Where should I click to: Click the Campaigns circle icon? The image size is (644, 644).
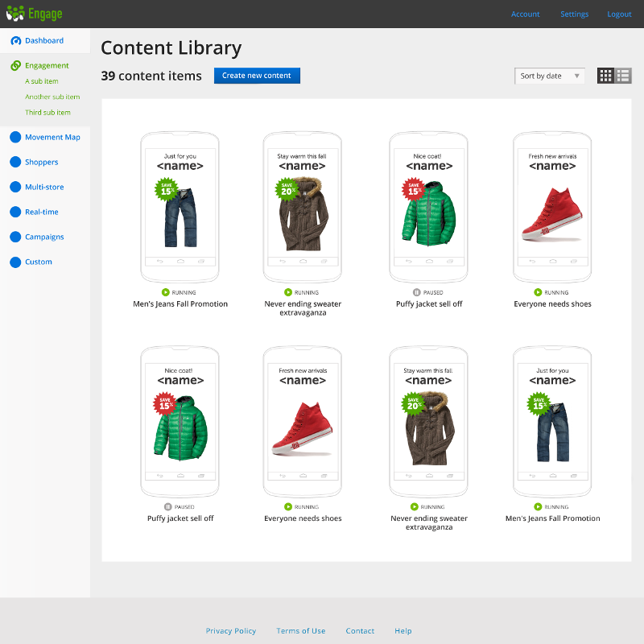coord(15,237)
